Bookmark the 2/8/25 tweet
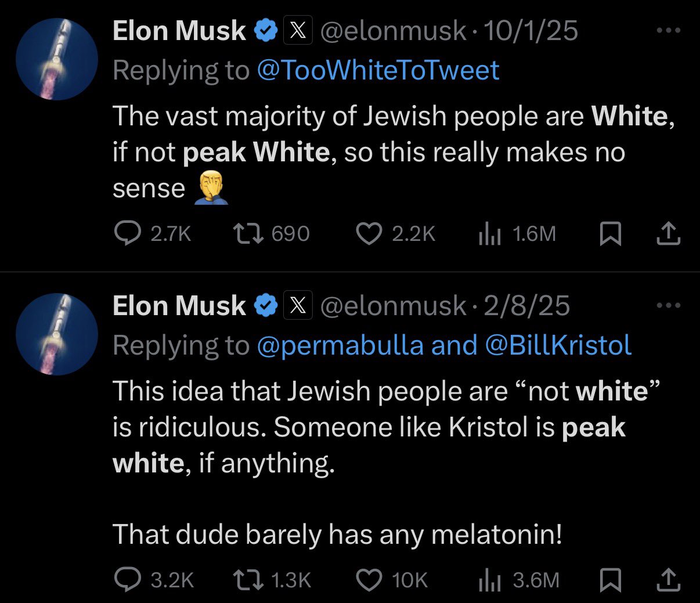 610,580
